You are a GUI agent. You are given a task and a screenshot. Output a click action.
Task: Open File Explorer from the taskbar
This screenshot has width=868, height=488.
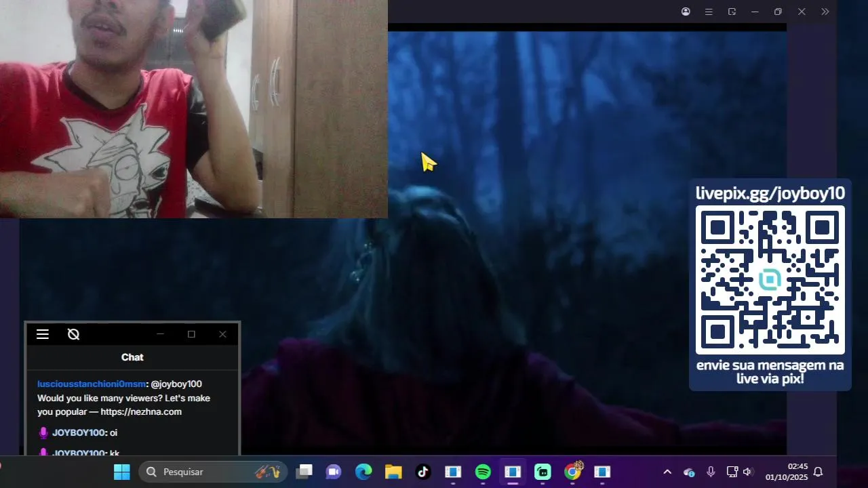(393, 472)
